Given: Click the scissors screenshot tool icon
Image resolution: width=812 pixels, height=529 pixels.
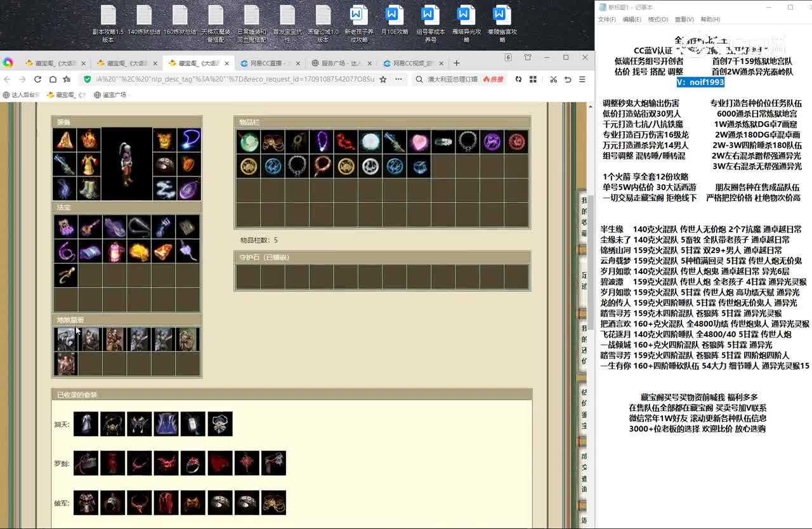Looking at the screenshot, I should pos(553,79).
